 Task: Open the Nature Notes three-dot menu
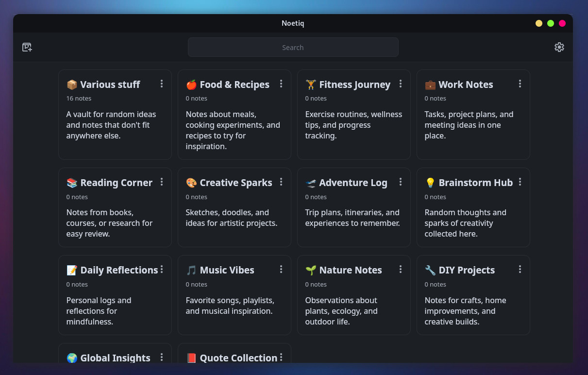pos(401,270)
